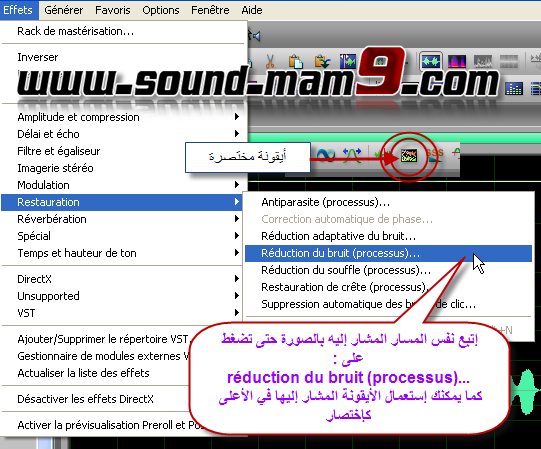Click the circled noise reduction shortcut icon
Viewport: 541px width, 449px height.
pos(409,156)
